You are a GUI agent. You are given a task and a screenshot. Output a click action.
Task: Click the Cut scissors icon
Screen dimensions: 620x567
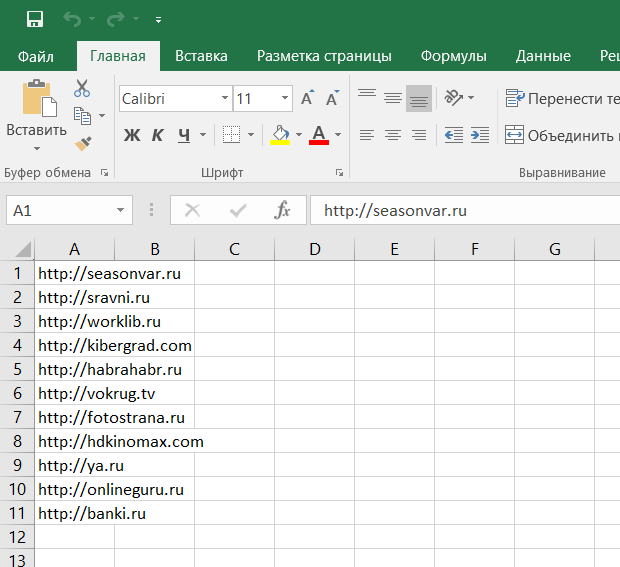tap(82, 88)
